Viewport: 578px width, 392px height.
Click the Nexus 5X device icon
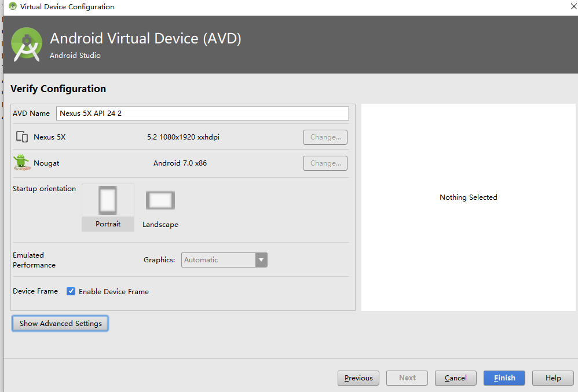(22, 137)
